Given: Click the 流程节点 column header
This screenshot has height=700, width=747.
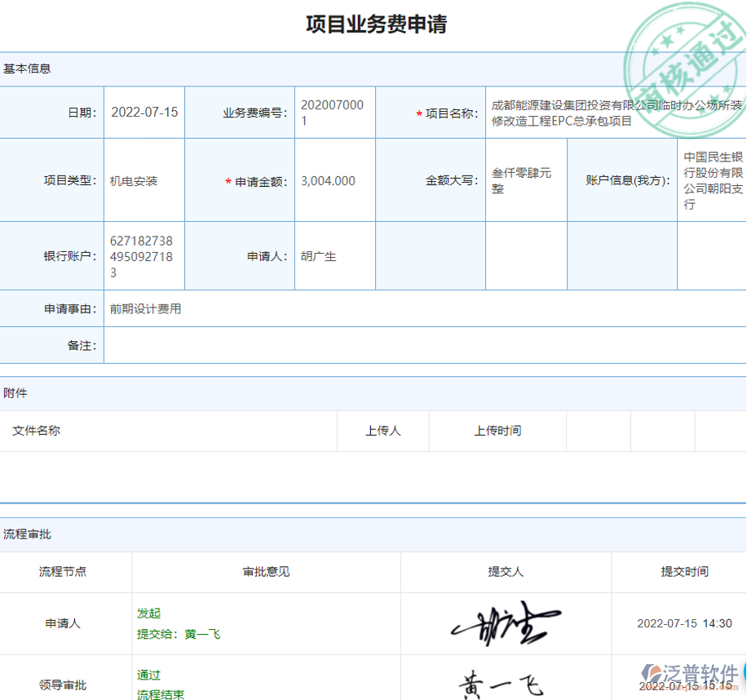Looking at the screenshot, I should [x=64, y=572].
